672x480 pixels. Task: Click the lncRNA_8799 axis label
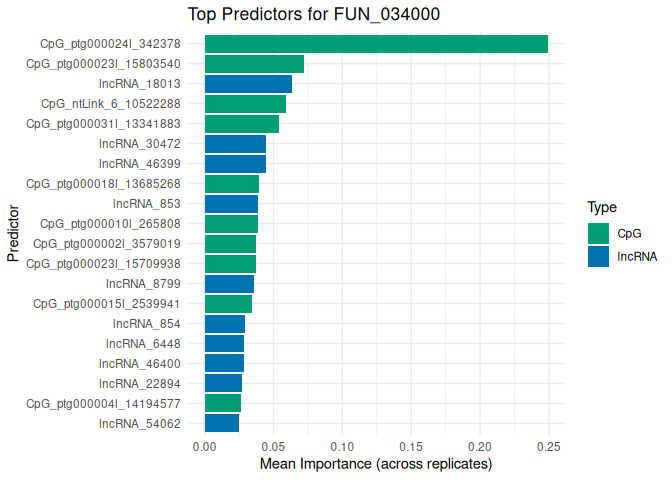(x=143, y=284)
